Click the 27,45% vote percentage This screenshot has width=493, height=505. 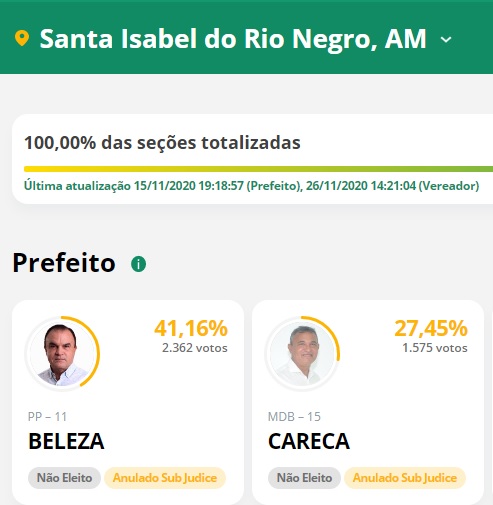tap(431, 329)
